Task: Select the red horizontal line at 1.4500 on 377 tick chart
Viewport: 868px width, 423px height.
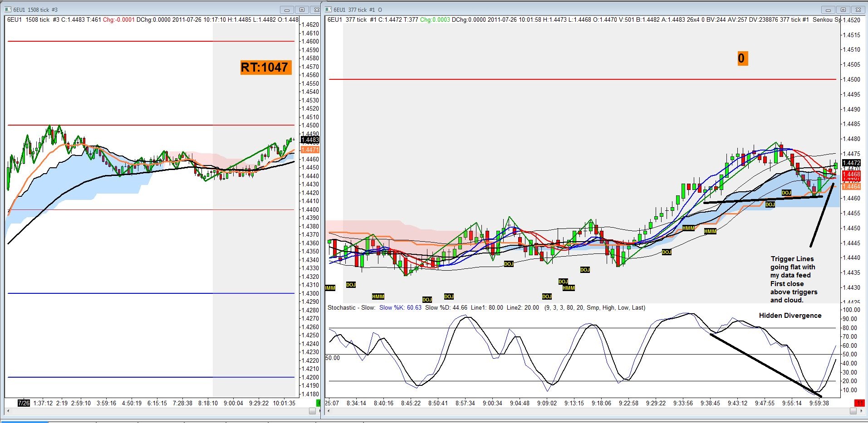Action: click(x=582, y=79)
